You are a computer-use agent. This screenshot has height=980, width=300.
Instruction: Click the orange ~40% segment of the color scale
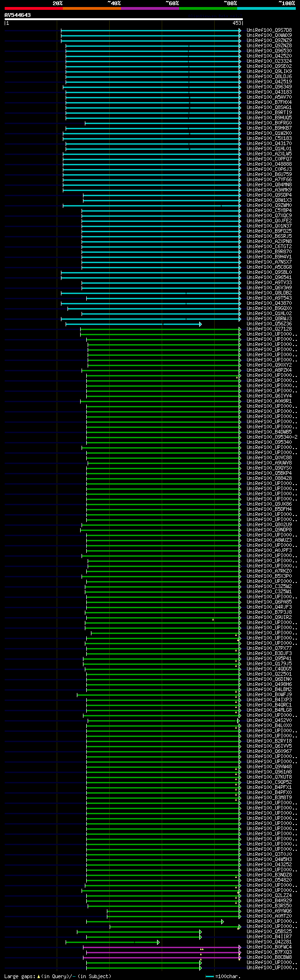click(91, 8)
